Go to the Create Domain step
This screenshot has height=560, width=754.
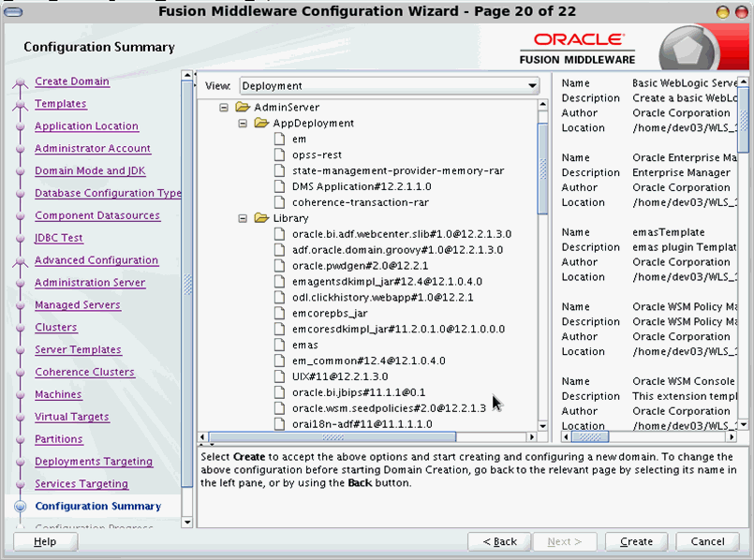[x=72, y=81]
